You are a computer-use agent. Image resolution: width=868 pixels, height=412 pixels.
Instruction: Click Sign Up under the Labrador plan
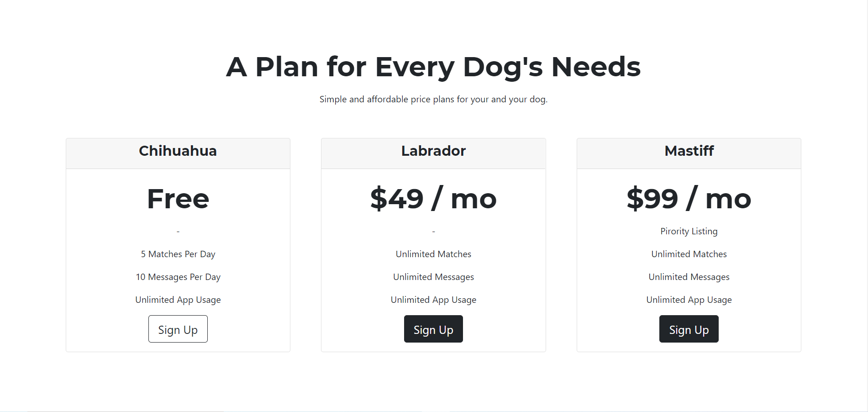point(433,329)
